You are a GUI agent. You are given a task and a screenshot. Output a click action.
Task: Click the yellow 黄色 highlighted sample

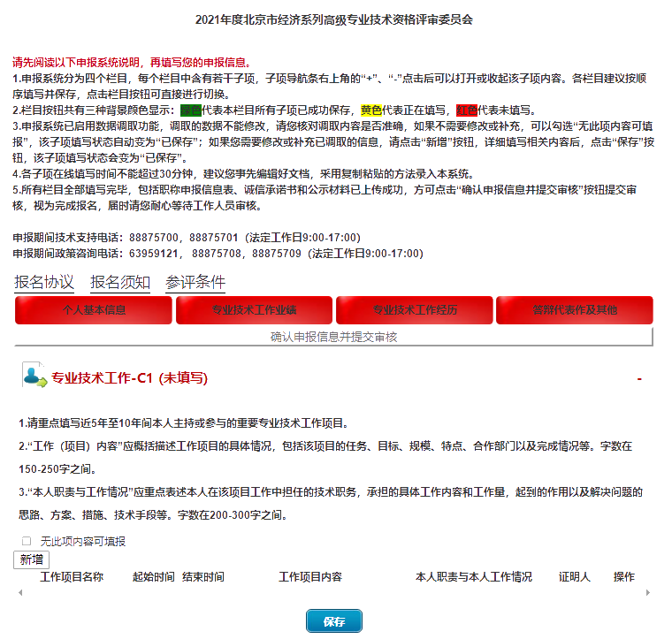coord(371,110)
